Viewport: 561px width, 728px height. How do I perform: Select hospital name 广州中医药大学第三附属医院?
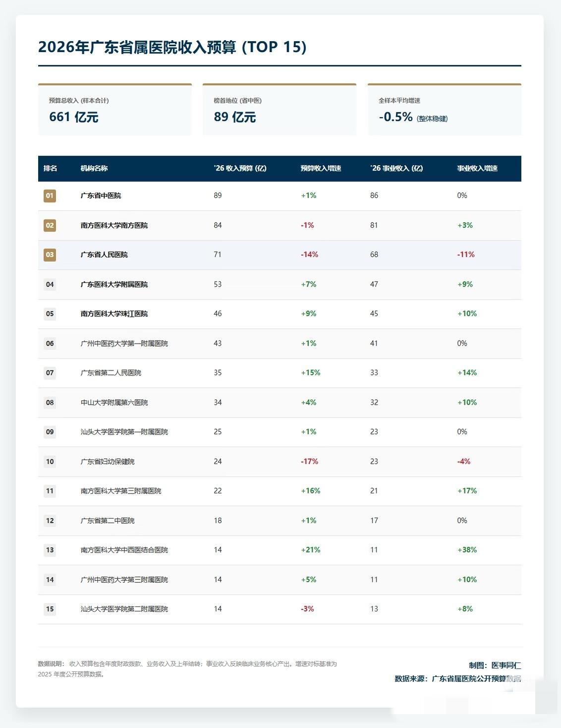tap(124, 580)
